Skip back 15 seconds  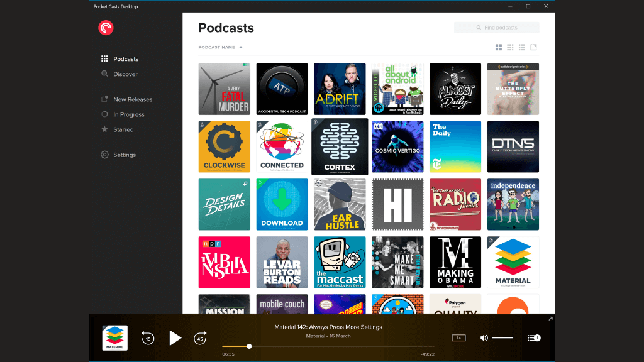pos(148,338)
